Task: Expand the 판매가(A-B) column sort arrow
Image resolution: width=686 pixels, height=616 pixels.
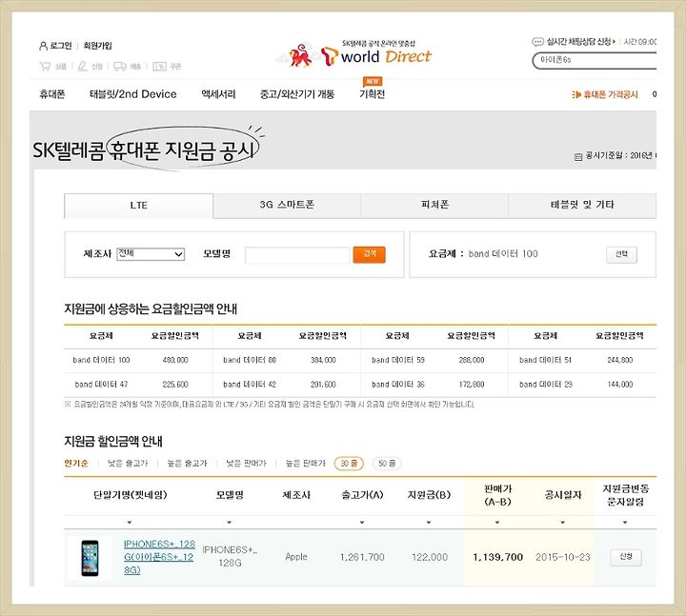Action: 497,523
